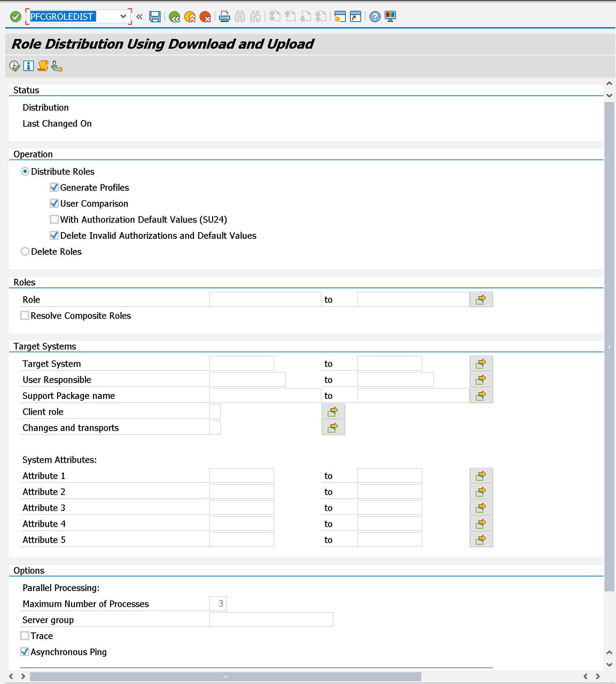Open multiple selection for Client role
This screenshot has height=684, width=616.
[333, 411]
